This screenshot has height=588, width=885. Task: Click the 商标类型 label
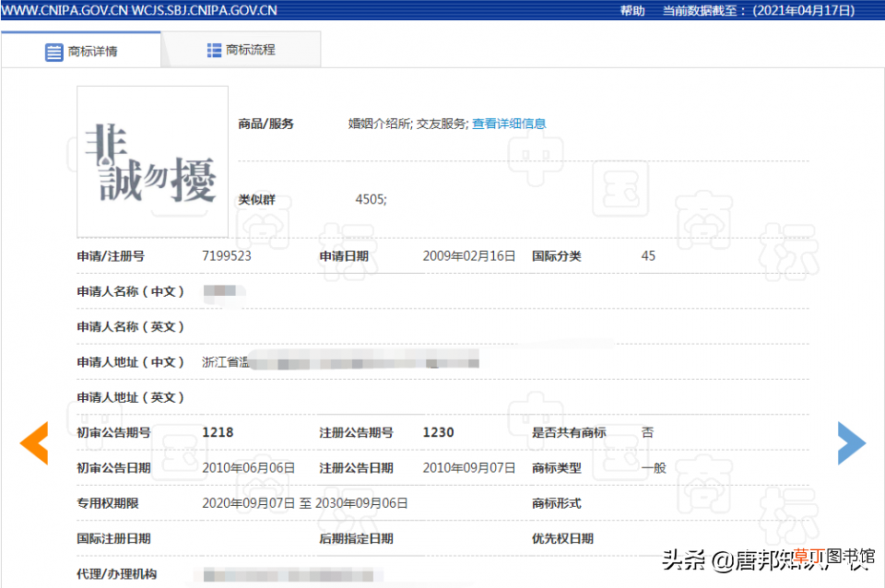557,468
